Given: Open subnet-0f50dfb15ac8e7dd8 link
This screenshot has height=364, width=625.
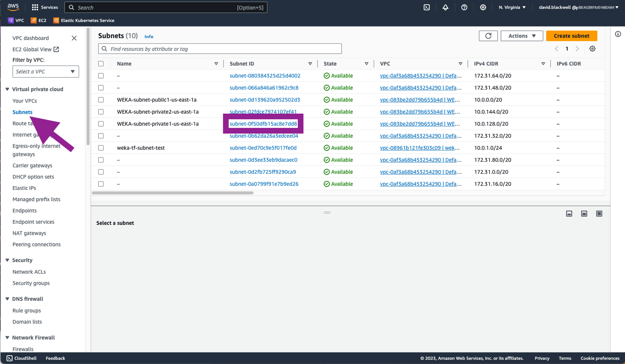Looking at the screenshot, I should tap(263, 124).
